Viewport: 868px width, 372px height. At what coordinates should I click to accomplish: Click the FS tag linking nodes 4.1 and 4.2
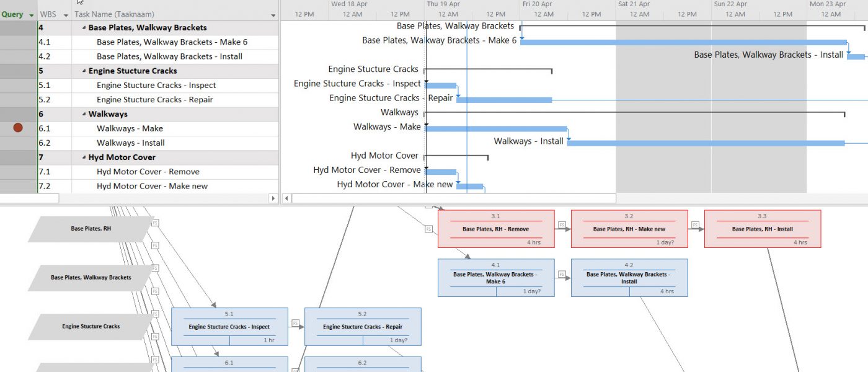[x=562, y=274]
